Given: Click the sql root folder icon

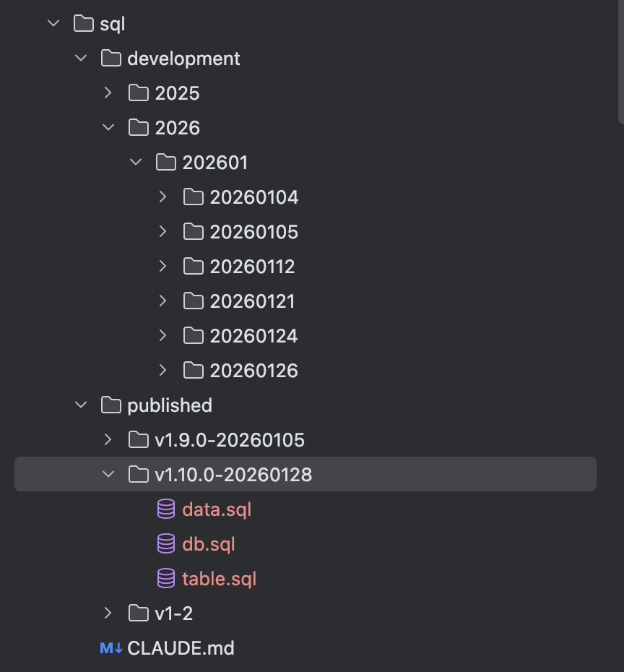Looking at the screenshot, I should click(84, 24).
